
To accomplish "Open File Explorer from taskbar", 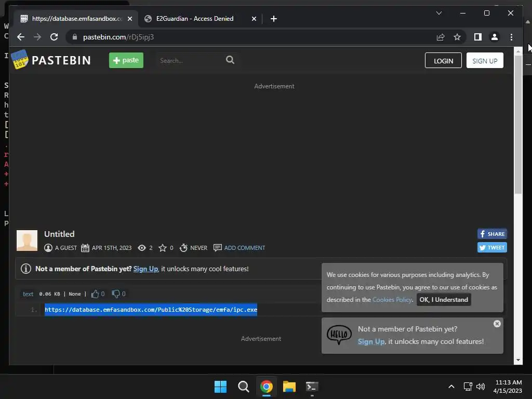I will point(289,387).
